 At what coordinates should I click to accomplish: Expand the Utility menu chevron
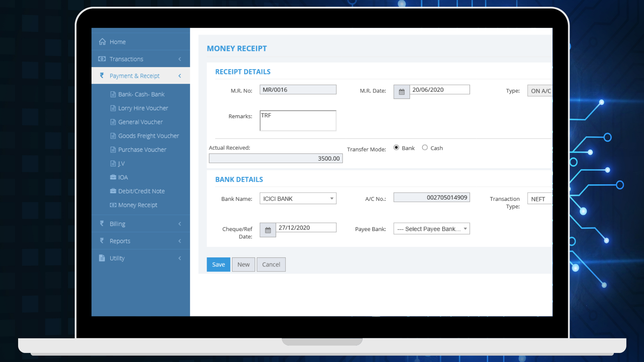180,258
